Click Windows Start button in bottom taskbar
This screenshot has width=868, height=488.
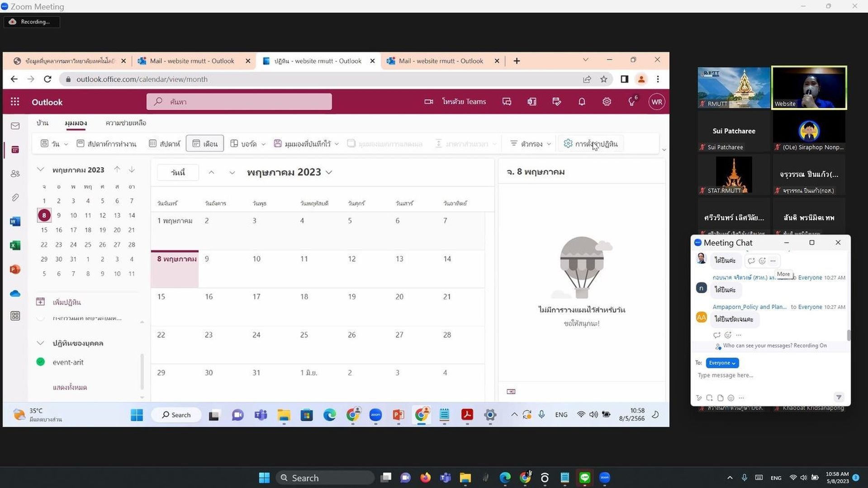pos(264,478)
